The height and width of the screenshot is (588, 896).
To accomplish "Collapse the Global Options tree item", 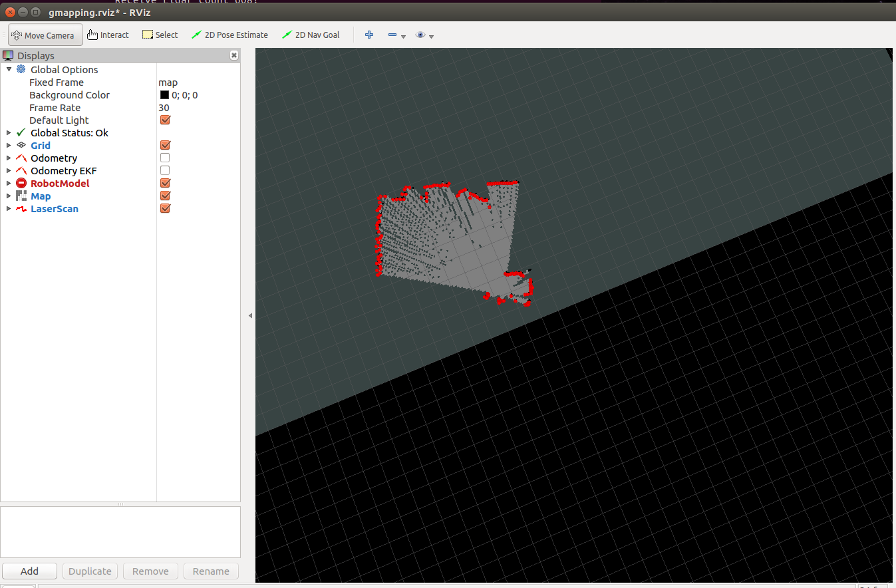I will 9,70.
